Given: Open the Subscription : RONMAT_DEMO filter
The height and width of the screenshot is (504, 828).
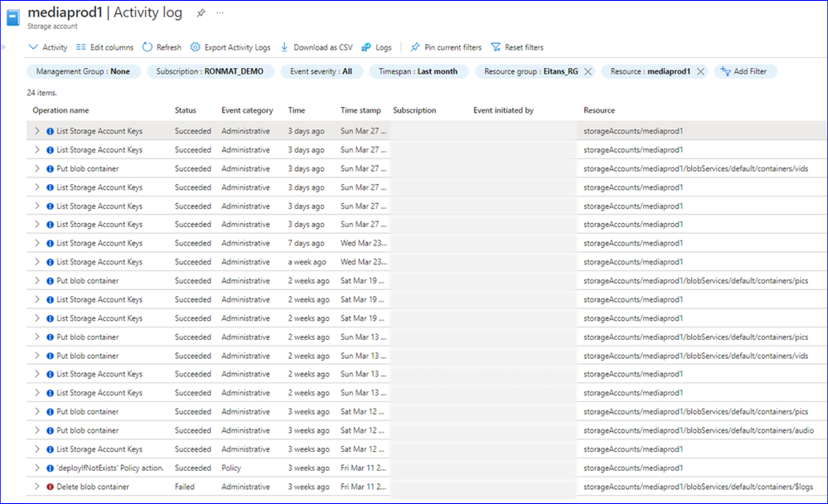Looking at the screenshot, I should pyautogui.click(x=210, y=71).
